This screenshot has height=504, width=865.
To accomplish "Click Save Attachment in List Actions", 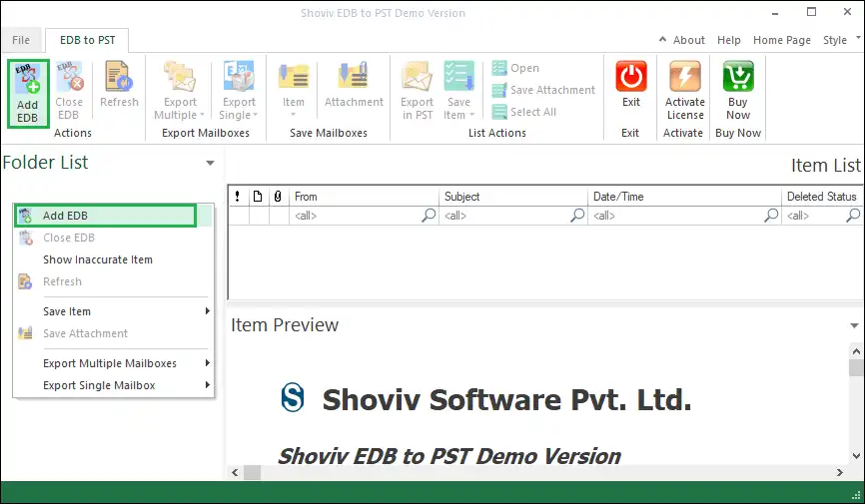I will click(x=544, y=90).
